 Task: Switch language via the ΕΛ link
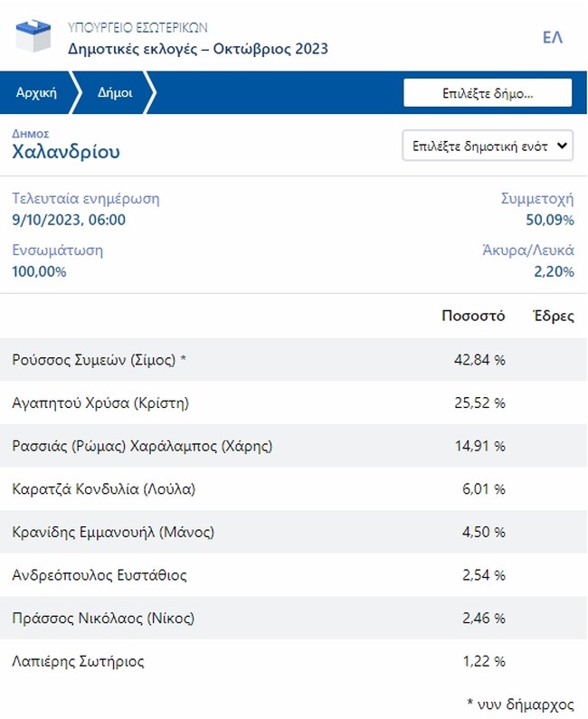pyautogui.click(x=552, y=37)
